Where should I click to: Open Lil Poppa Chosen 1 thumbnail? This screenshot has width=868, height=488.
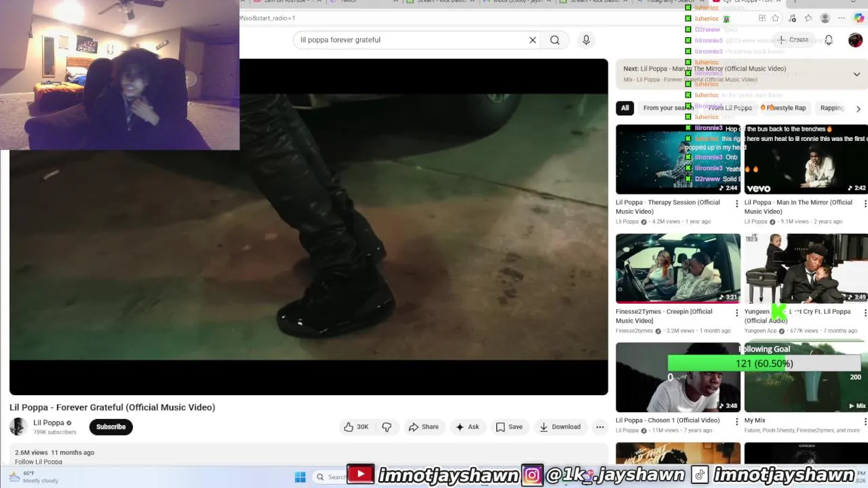click(x=678, y=378)
